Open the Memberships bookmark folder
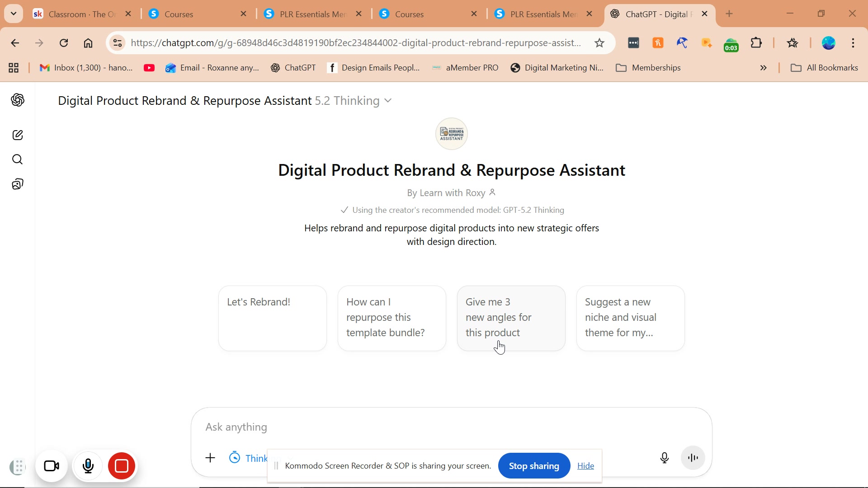Image resolution: width=868 pixels, height=488 pixels. pyautogui.click(x=648, y=68)
